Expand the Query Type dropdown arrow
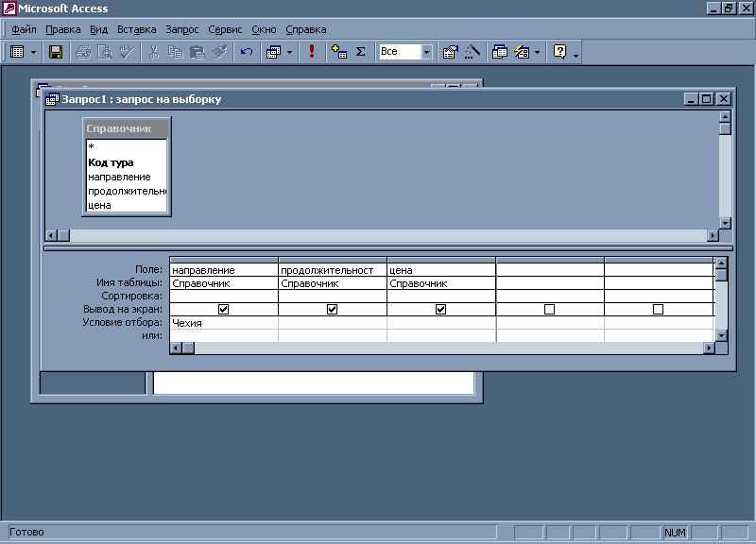This screenshot has height=544, width=756. click(x=290, y=52)
